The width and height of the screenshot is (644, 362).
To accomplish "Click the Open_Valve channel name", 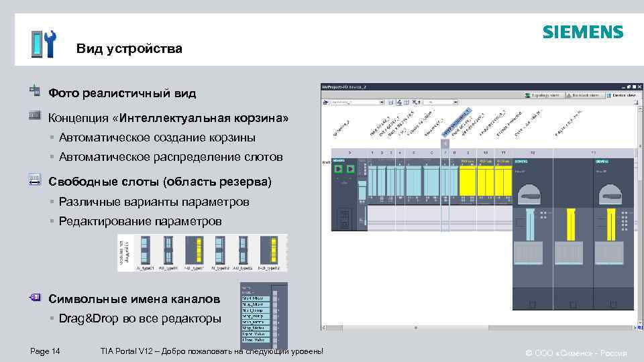I will coord(256,334).
